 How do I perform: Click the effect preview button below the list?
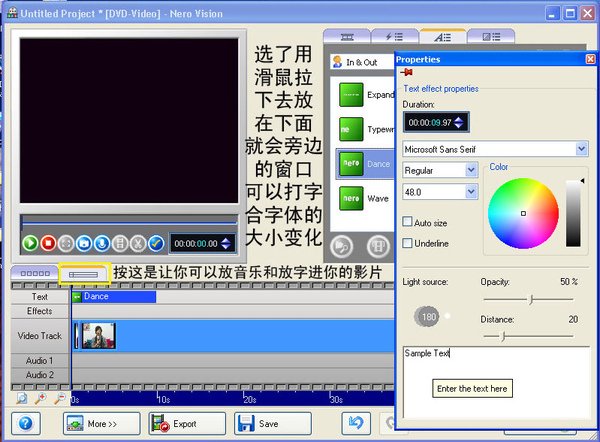click(341, 246)
